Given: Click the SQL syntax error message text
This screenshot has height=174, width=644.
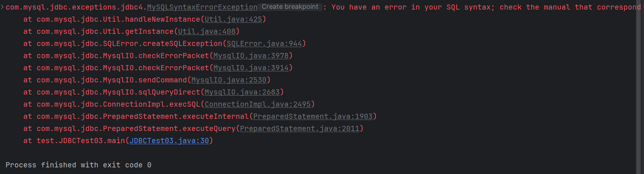Looking at the screenshot, I should 479,7.
